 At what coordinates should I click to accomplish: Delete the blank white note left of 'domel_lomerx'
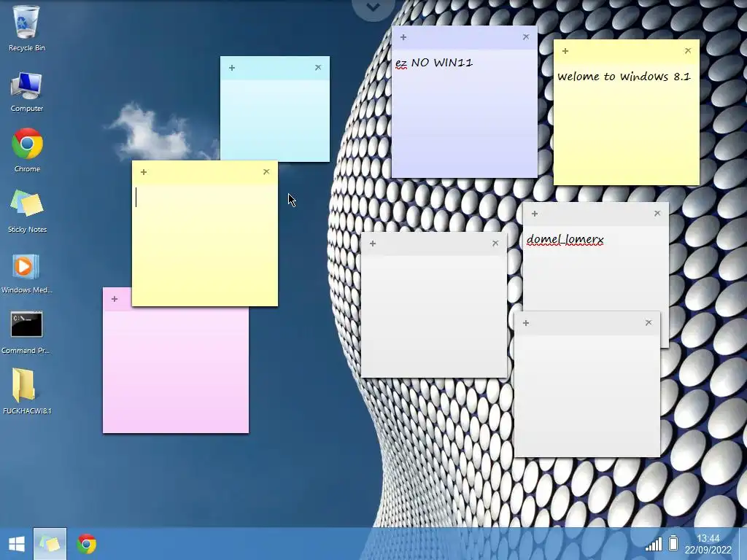[495, 244]
